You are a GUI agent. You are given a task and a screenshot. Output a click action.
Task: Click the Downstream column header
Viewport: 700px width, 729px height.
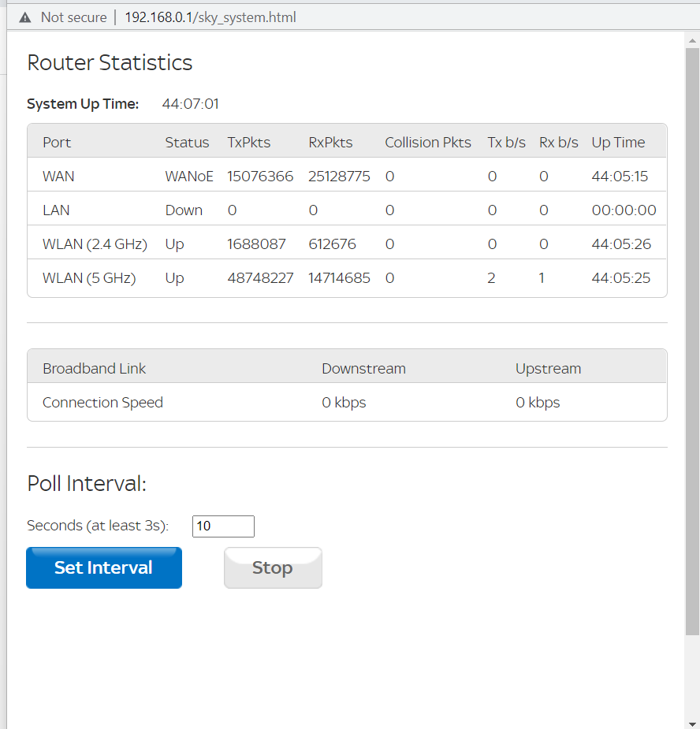tap(363, 369)
